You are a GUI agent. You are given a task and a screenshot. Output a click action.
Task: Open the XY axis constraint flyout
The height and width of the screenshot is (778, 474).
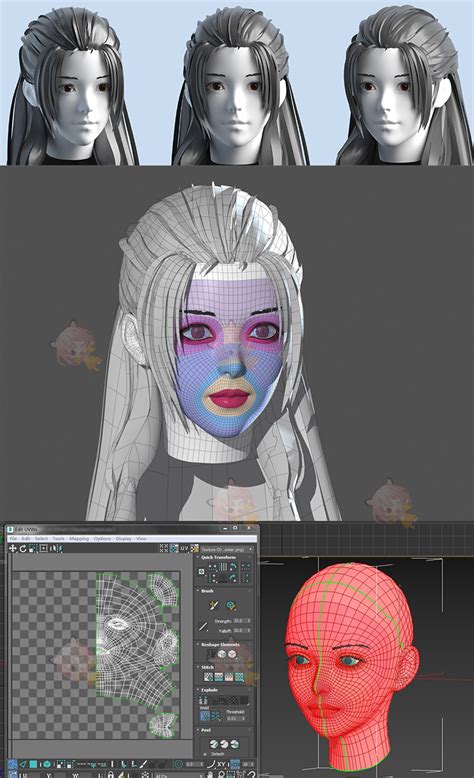pyautogui.click(x=221, y=764)
